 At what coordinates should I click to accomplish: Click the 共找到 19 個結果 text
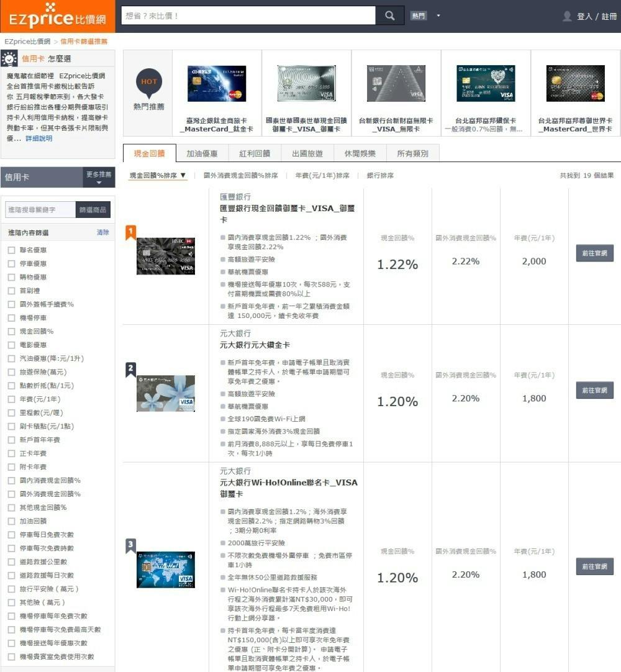587,175
